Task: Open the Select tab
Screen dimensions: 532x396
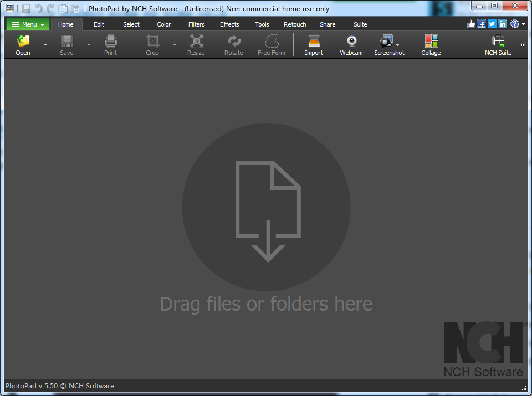Action: (131, 24)
